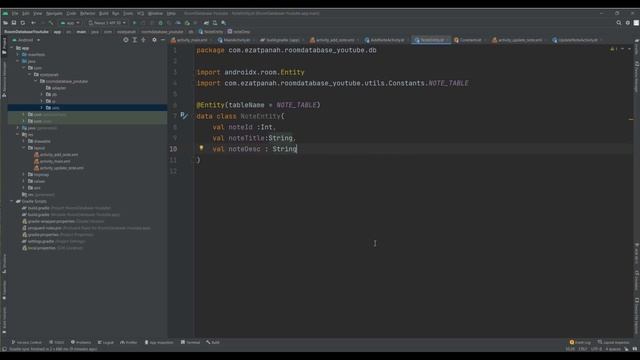
Task: Select activity_add_note.xml in project tree
Action: point(56,155)
